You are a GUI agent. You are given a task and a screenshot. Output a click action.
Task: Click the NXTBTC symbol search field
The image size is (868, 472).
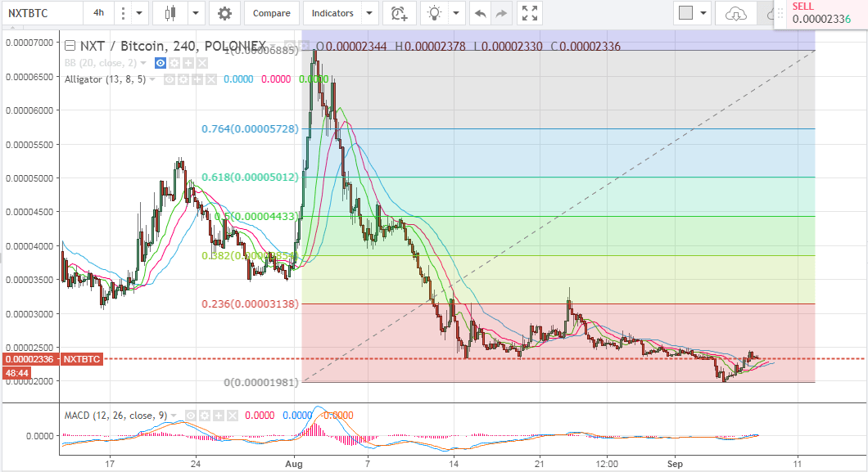[43, 13]
